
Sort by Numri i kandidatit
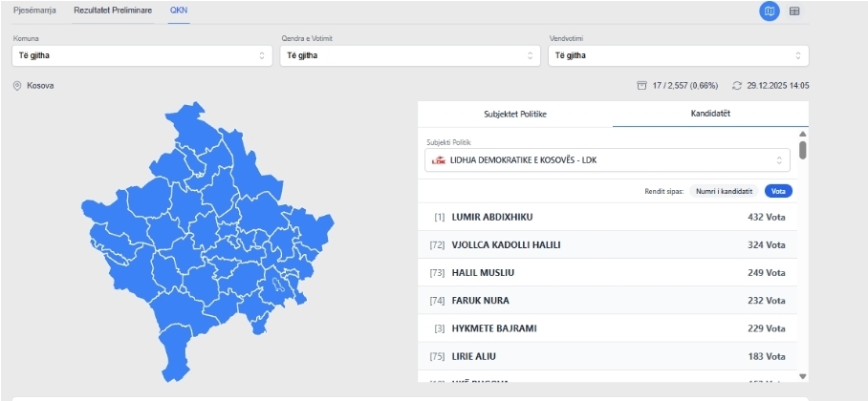point(724,191)
